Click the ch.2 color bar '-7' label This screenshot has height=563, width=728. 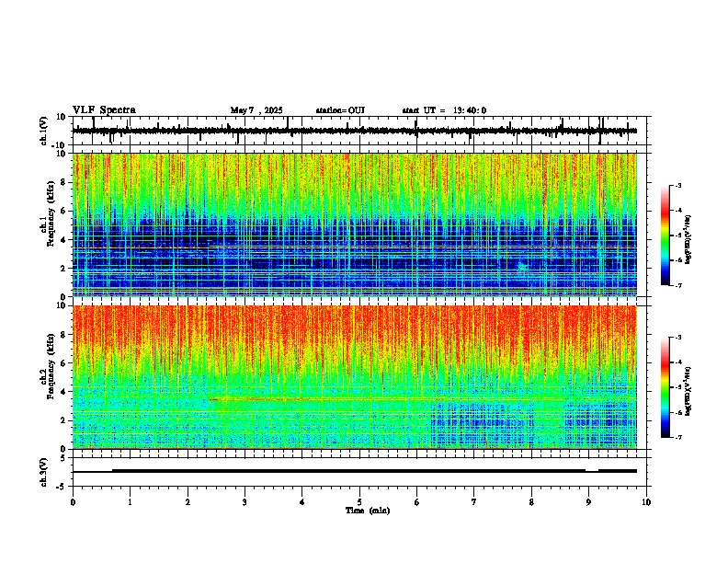[677, 438]
